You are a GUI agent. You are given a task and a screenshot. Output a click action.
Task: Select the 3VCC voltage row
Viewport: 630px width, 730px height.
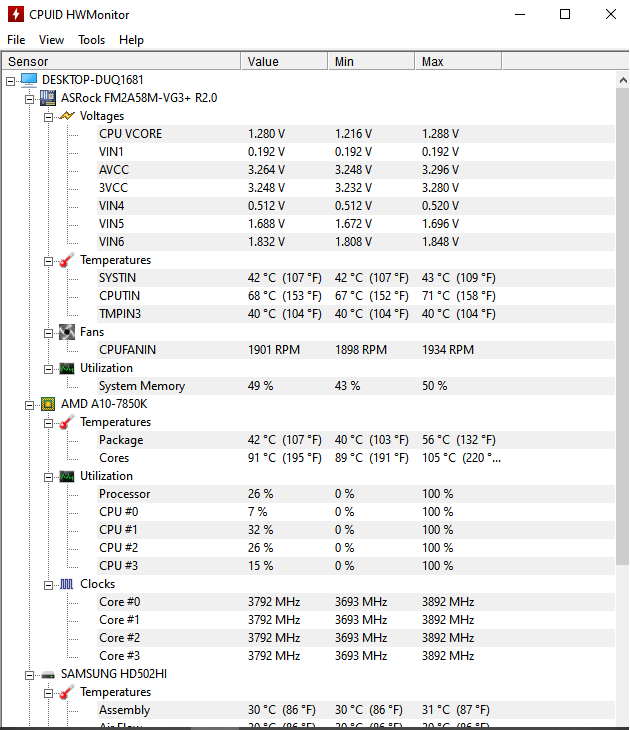click(x=356, y=188)
